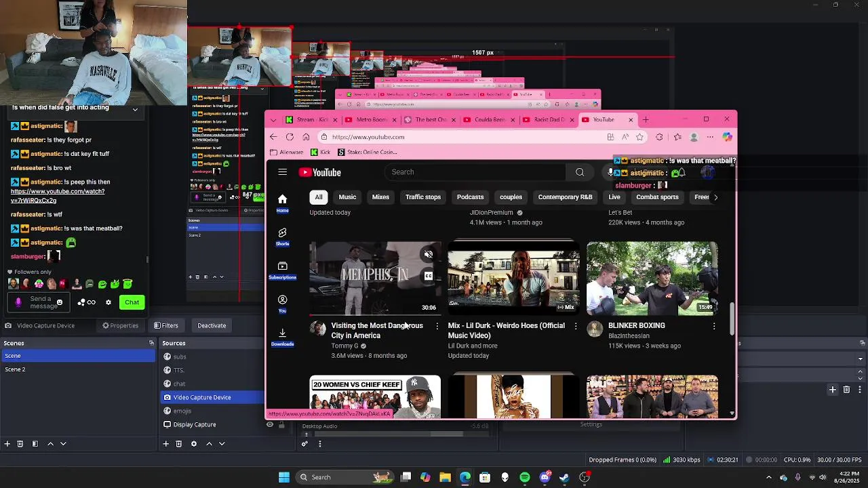Open the youtube.com link in chat
This screenshot has width=868, height=488.
click(x=58, y=196)
